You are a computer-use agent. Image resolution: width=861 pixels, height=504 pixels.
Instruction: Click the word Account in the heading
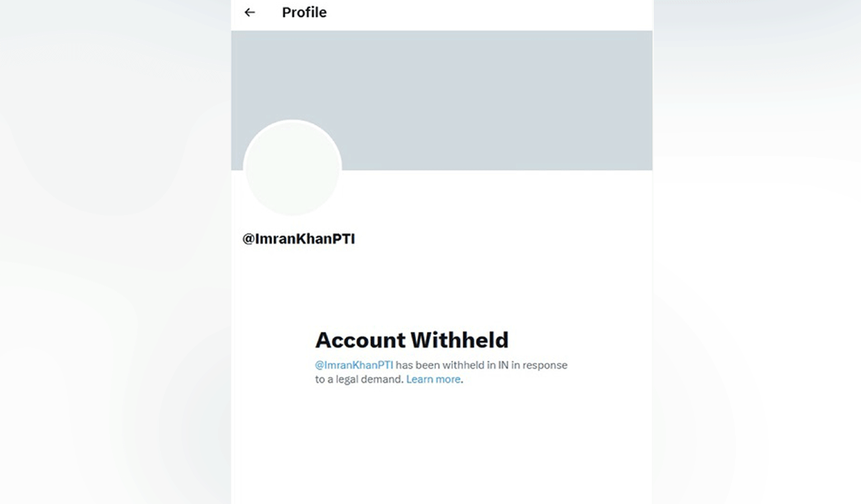[x=361, y=340]
